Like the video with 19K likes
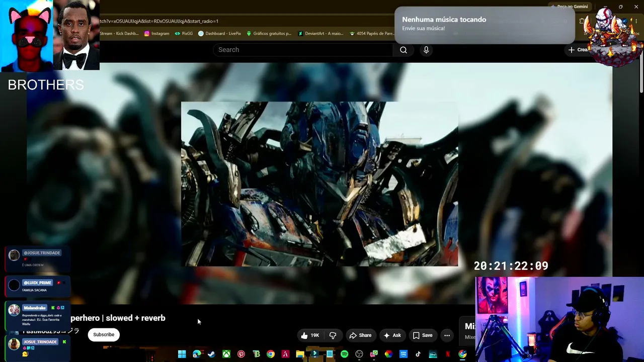The height and width of the screenshot is (362, 644). [x=310, y=335]
